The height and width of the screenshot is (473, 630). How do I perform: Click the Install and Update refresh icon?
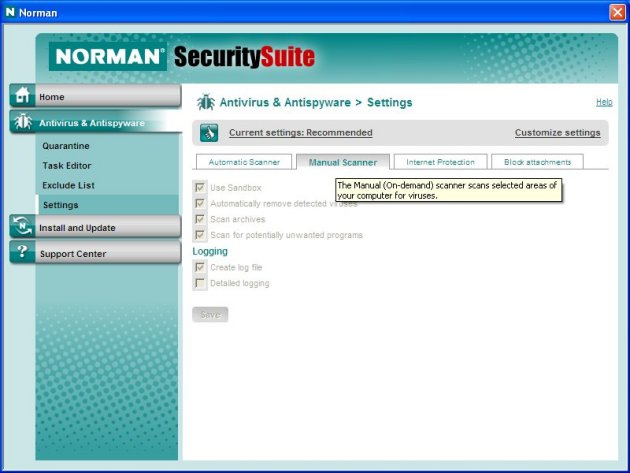22,226
